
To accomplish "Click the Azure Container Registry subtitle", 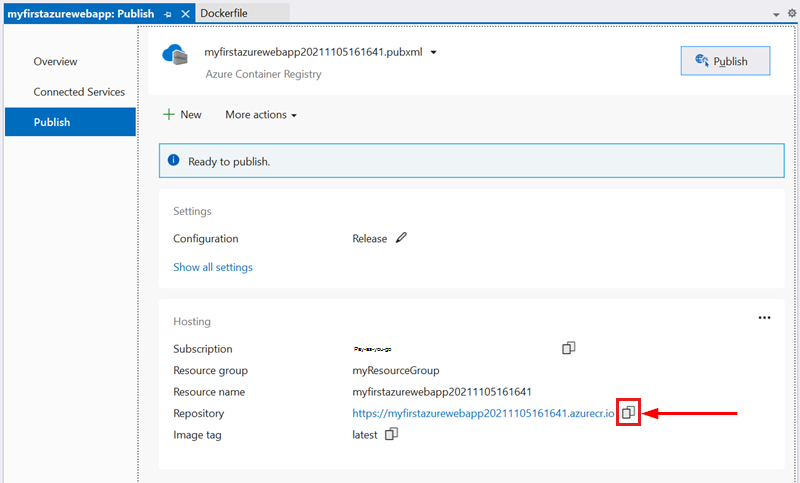I will (263, 74).
